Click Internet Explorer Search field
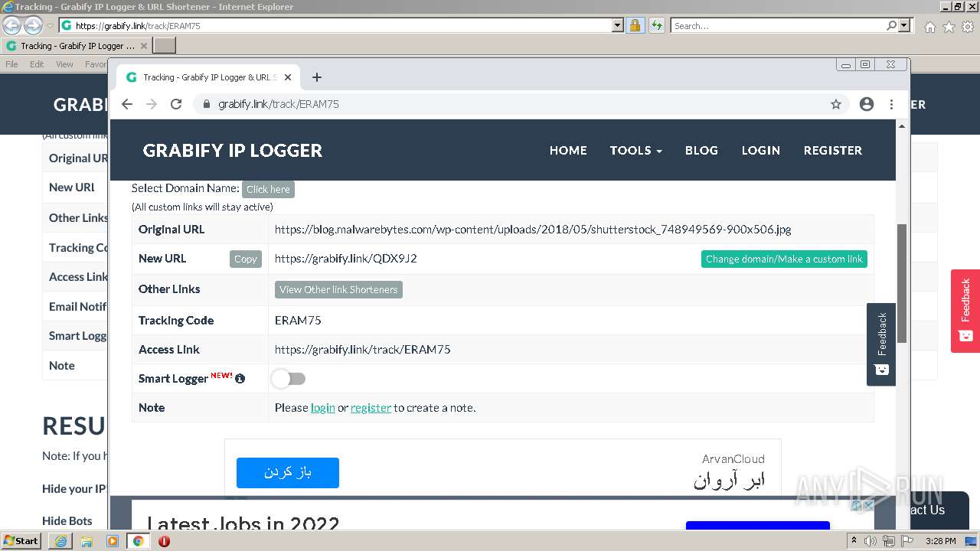This screenshot has height=551, width=980. 779,25
